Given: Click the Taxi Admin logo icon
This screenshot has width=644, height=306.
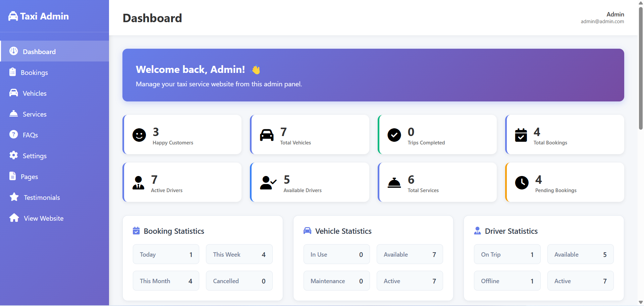Looking at the screenshot, I should 13,15.
